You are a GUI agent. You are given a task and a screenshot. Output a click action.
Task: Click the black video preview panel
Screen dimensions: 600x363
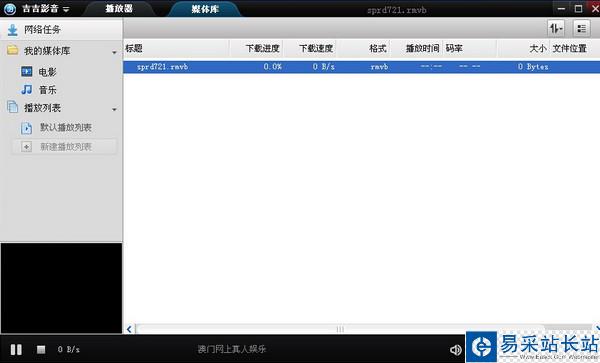pos(61,288)
